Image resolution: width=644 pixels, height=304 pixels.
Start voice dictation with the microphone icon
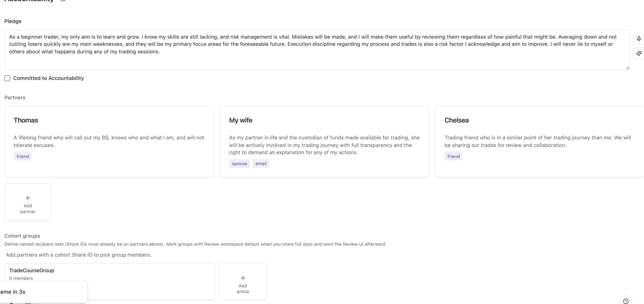(639, 39)
